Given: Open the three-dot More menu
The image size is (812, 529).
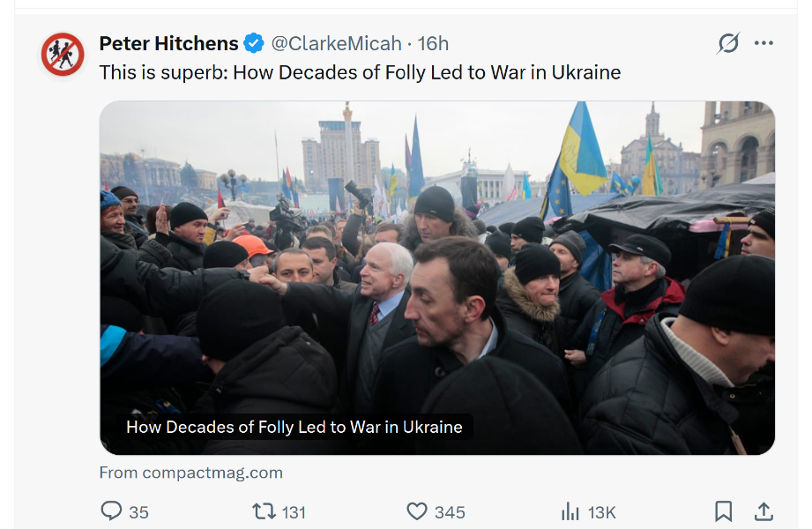Looking at the screenshot, I should point(764,43).
